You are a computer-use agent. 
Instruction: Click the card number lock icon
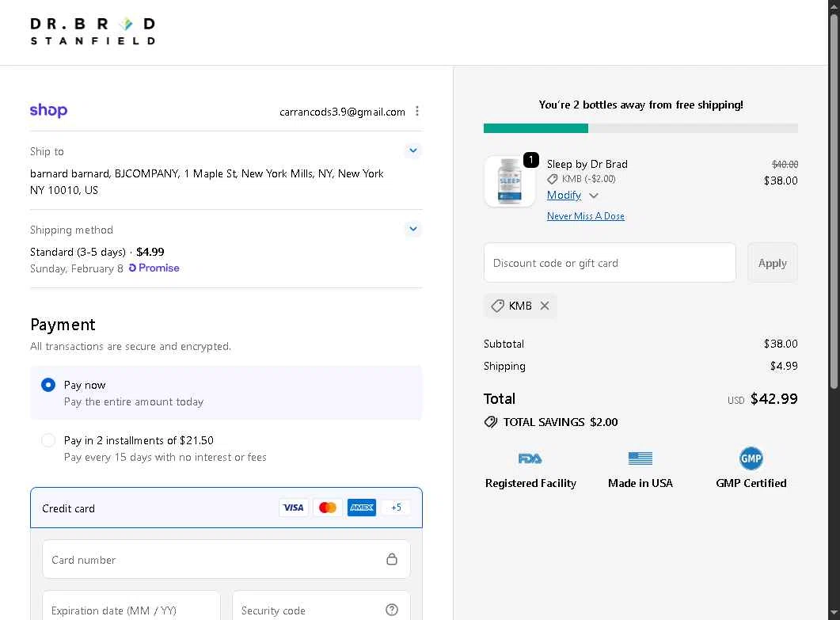pos(392,560)
